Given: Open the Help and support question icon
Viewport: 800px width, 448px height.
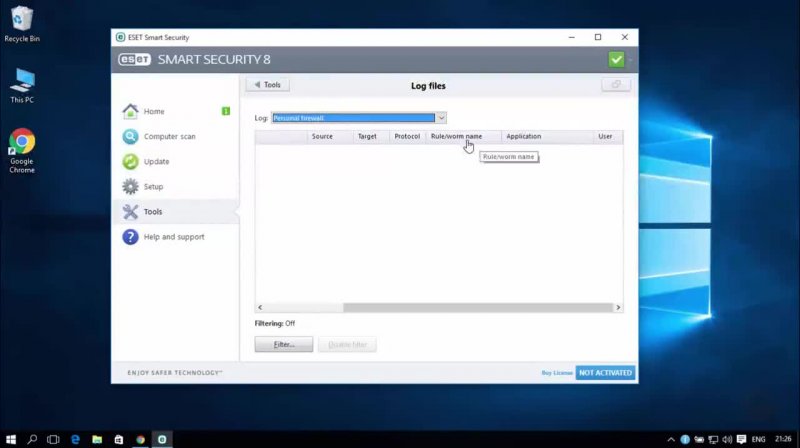Looking at the screenshot, I should pos(130,237).
